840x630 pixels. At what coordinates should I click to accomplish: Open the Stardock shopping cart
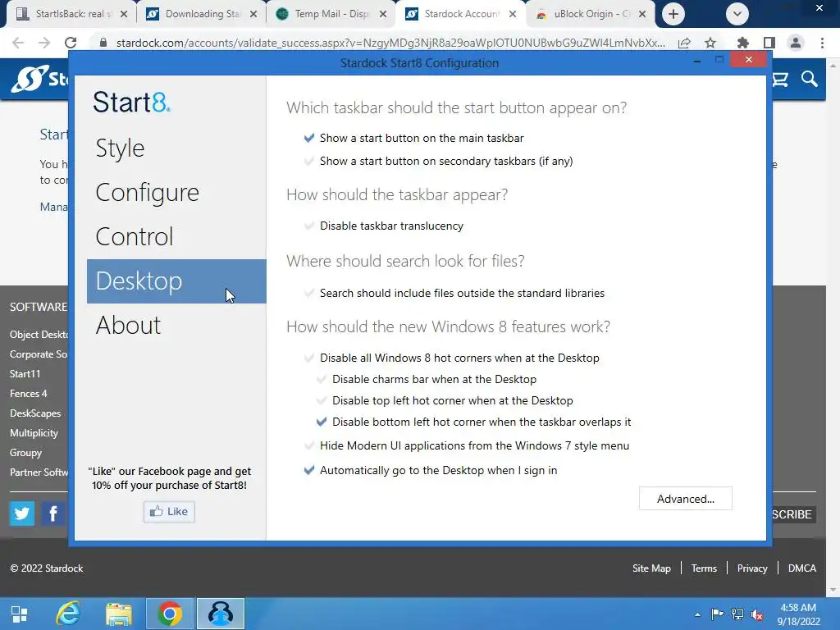click(780, 80)
